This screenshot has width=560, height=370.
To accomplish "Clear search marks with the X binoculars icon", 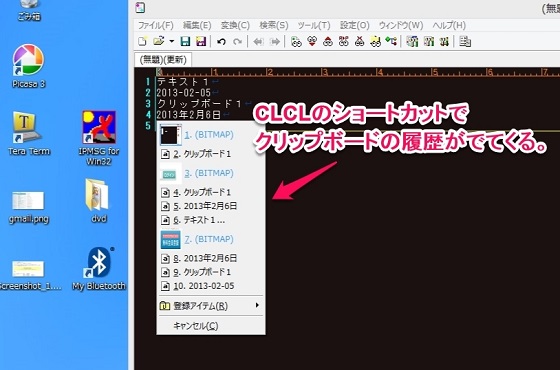I will [359, 42].
